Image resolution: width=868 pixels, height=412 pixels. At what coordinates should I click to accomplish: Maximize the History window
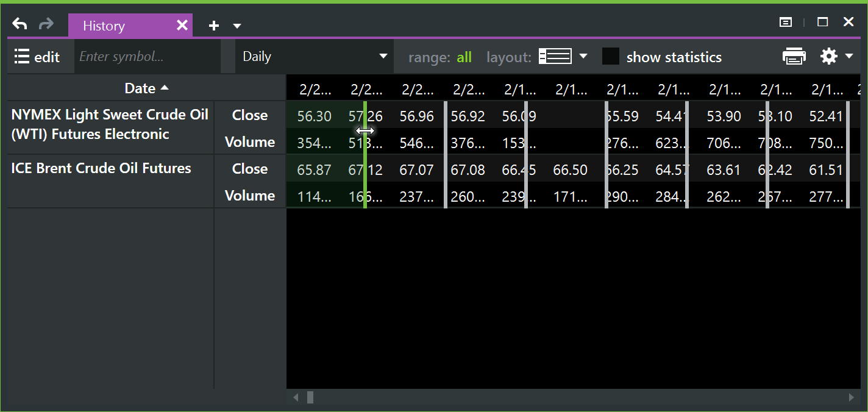click(x=823, y=22)
